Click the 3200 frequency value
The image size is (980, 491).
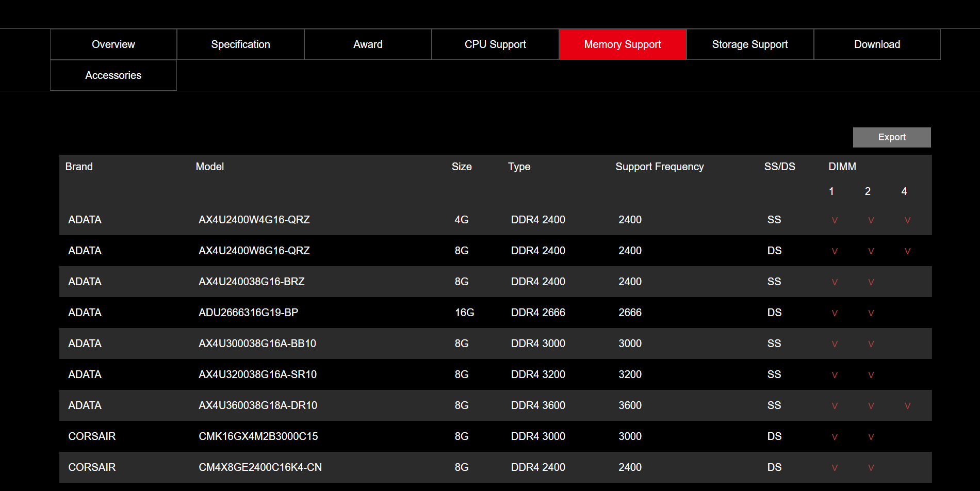click(630, 374)
